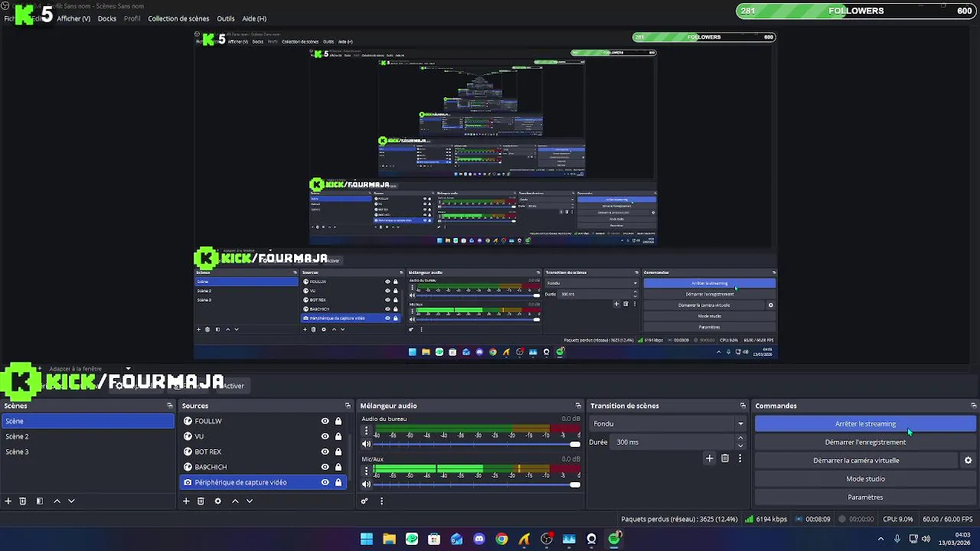Adjust Audio du bureau volume slider
The image size is (980, 551).
pyautogui.click(x=477, y=444)
